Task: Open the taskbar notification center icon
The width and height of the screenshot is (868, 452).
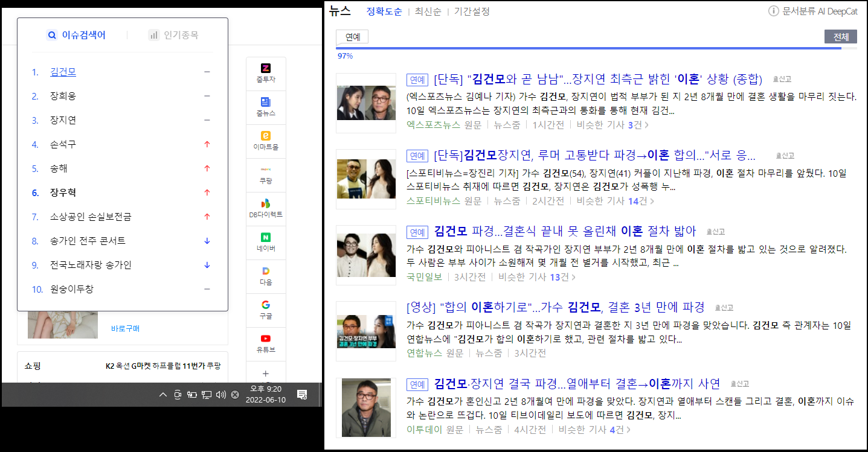Action: (302, 395)
